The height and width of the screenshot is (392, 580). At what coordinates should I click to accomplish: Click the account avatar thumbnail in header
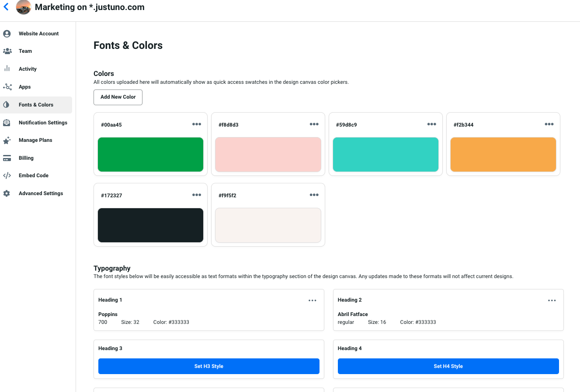pos(24,7)
